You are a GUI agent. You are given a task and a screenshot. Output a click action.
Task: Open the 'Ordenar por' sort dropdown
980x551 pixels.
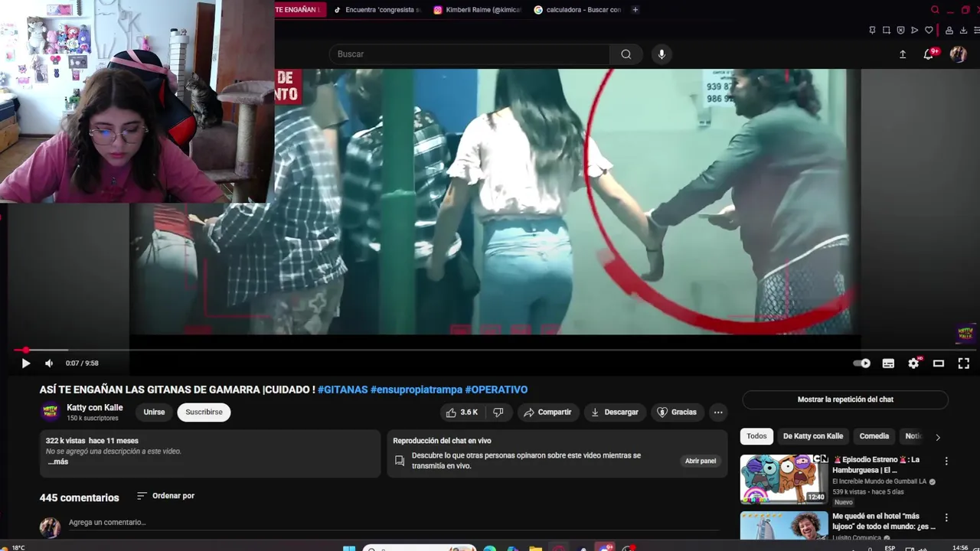[165, 496]
